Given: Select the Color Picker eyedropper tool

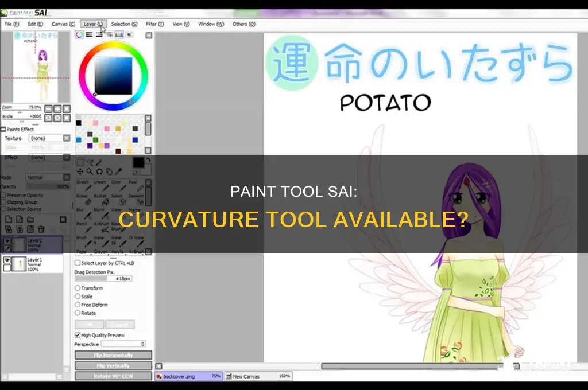Looking at the screenshot, I should tap(118, 171).
